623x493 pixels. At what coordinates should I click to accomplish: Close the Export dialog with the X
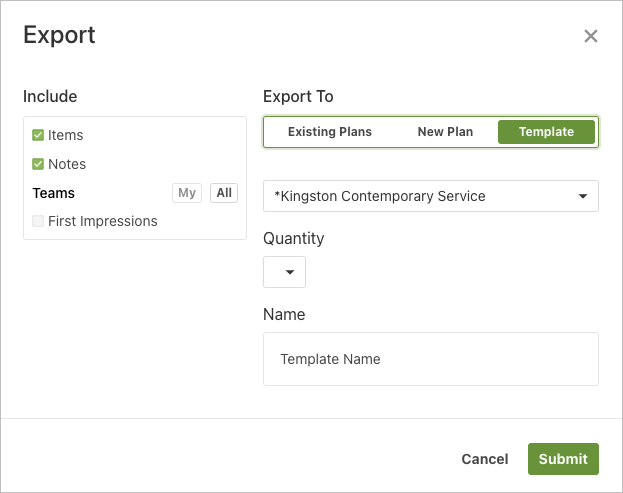pos(591,36)
